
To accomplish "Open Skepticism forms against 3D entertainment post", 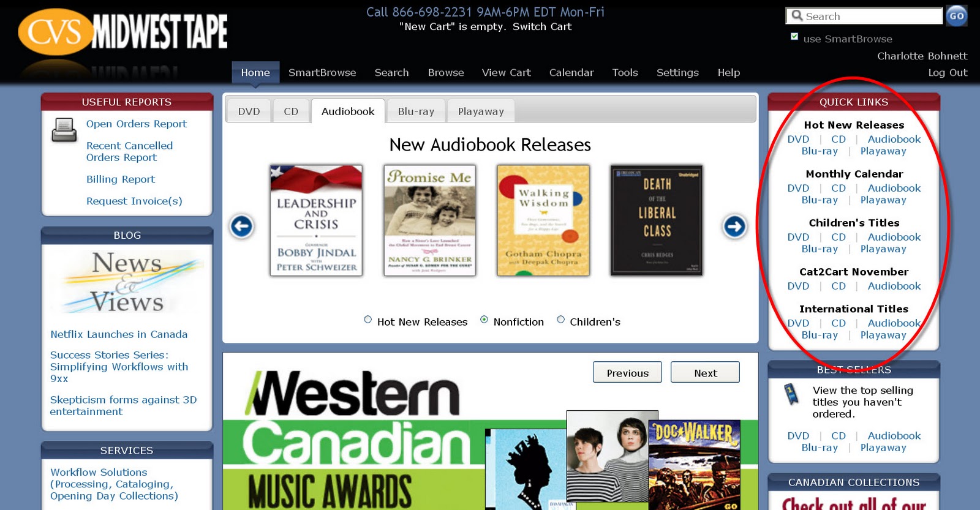I will click(123, 405).
